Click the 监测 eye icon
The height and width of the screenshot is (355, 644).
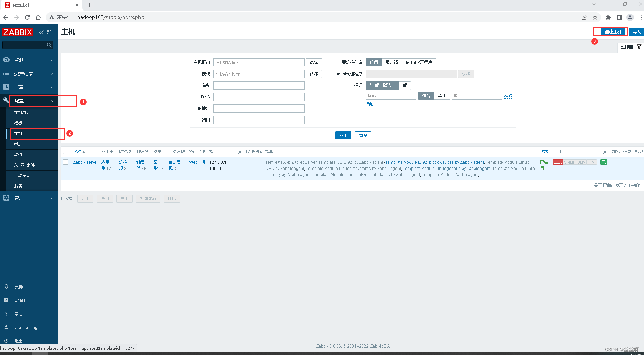pyautogui.click(x=6, y=60)
